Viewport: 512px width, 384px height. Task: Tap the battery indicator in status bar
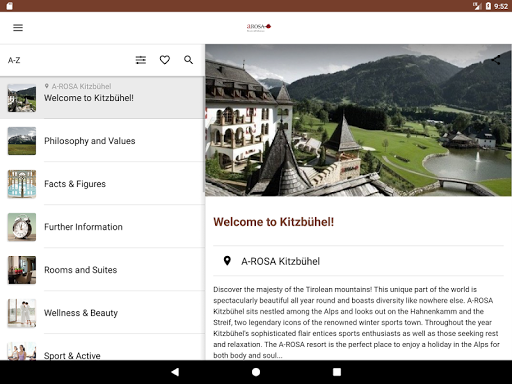pyautogui.click(x=488, y=6)
